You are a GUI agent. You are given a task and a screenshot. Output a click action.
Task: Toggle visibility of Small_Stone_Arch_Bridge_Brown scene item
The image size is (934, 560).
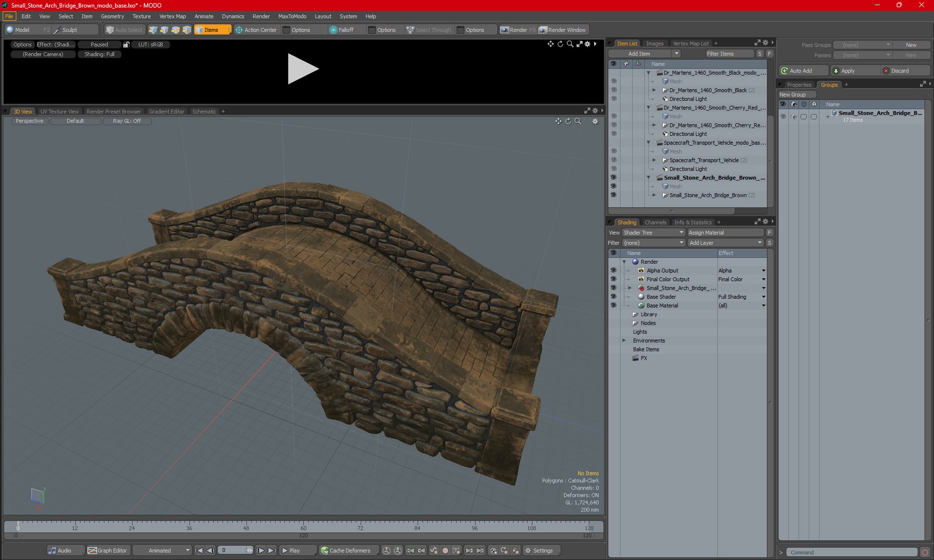click(613, 177)
